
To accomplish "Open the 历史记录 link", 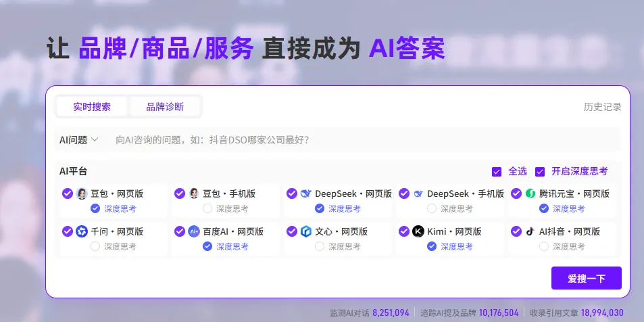I will click(x=603, y=107).
